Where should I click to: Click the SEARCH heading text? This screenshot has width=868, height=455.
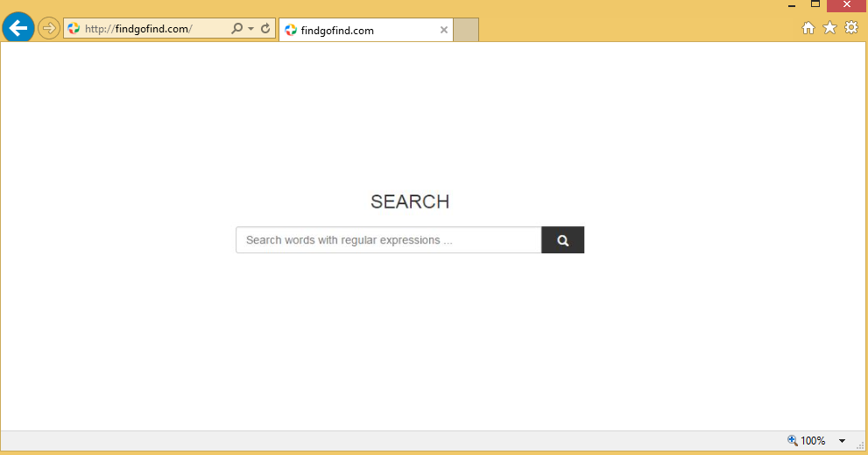pos(410,202)
